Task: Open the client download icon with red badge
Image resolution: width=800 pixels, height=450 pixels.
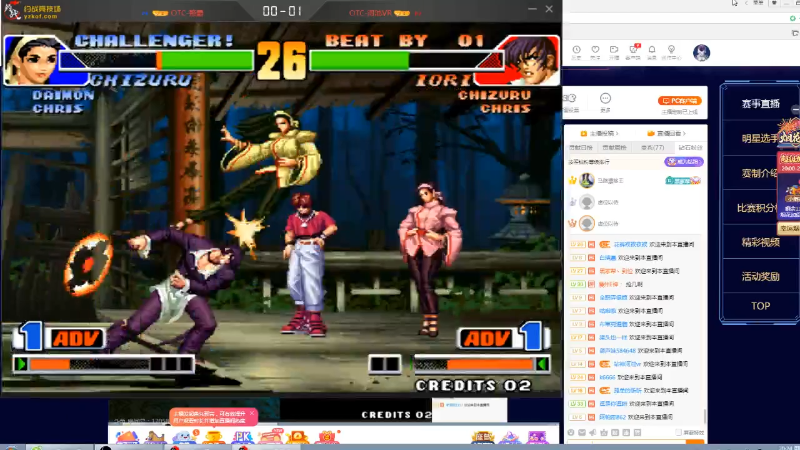Action: click(x=633, y=49)
